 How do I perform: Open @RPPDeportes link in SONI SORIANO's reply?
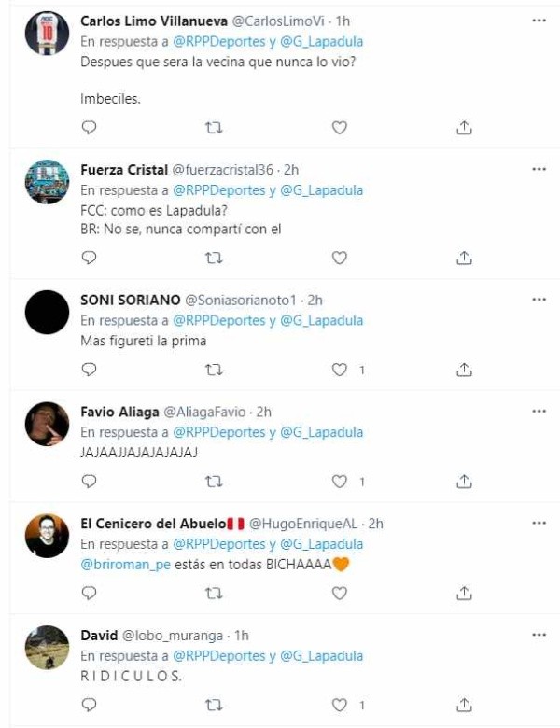tap(218, 320)
